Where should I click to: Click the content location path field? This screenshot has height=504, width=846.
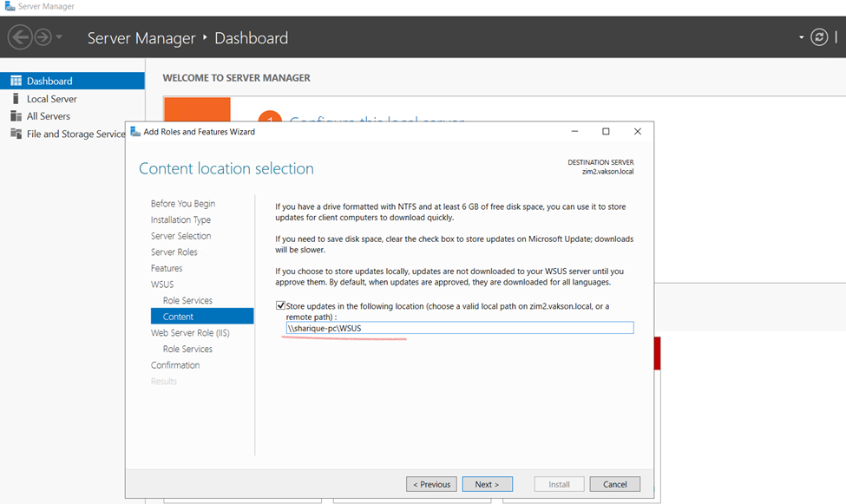[459, 328]
